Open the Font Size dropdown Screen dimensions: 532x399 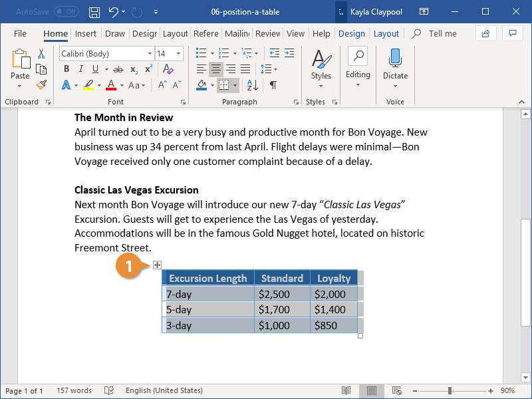point(177,53)
